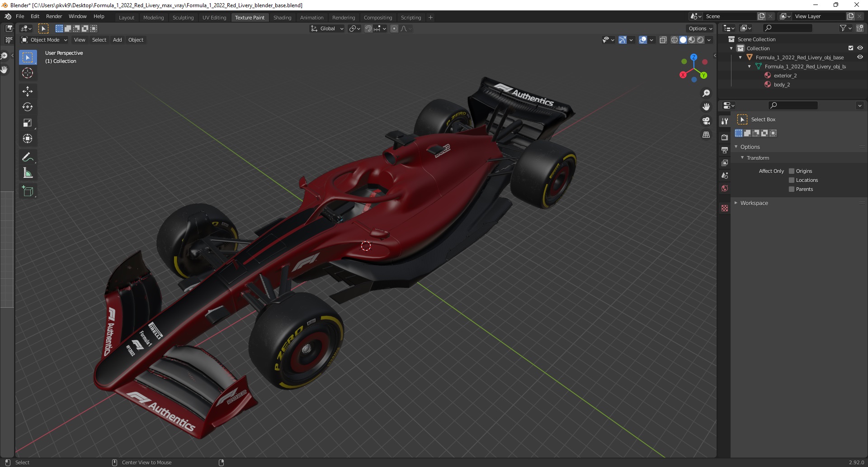Select body_2 material in outliner

[782, 85]
